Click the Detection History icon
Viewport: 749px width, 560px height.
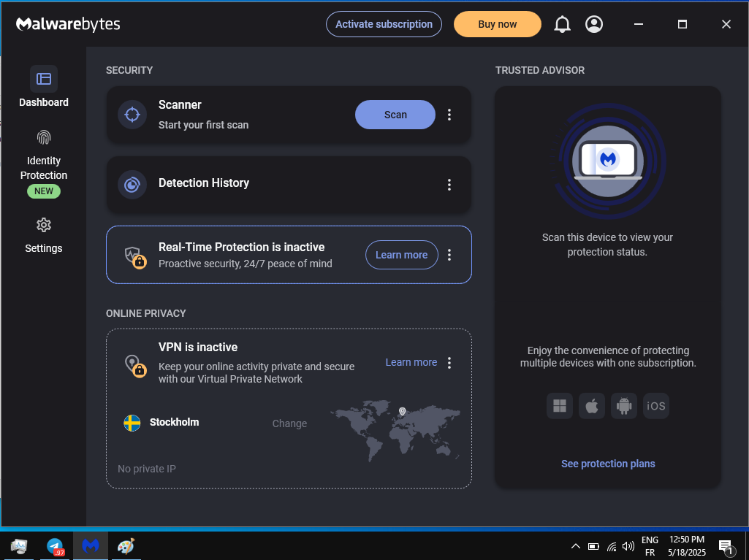pyautogui.click(x=132, y=184)
